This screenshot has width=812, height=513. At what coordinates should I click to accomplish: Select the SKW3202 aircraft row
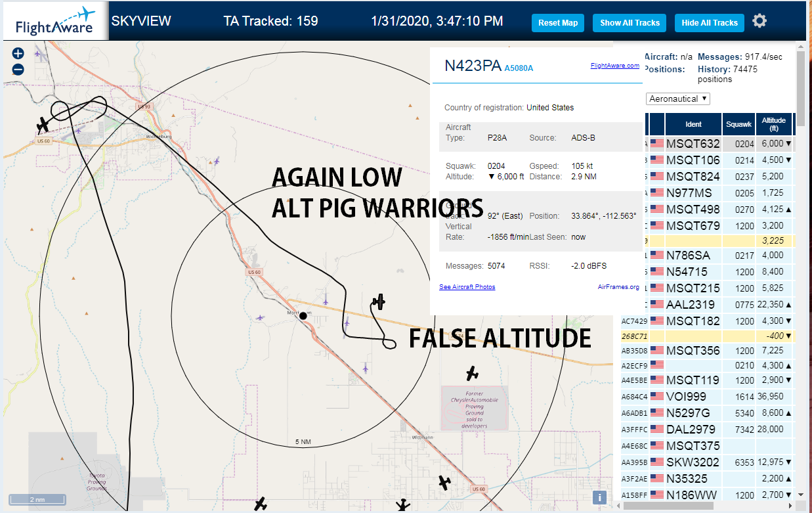(708, 462)
